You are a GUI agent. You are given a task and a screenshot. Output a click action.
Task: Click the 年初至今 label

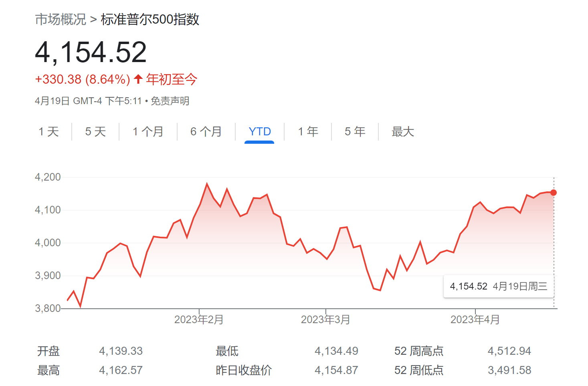click(172, 79)
